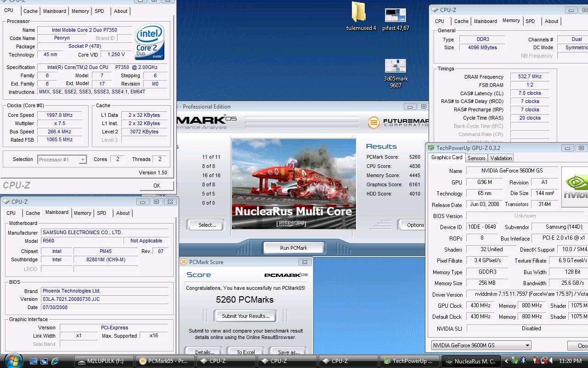This screenshot has width=588, height=368.
Task: Click title icon of CPU-Z Memory window
Action: coord(435,10)
